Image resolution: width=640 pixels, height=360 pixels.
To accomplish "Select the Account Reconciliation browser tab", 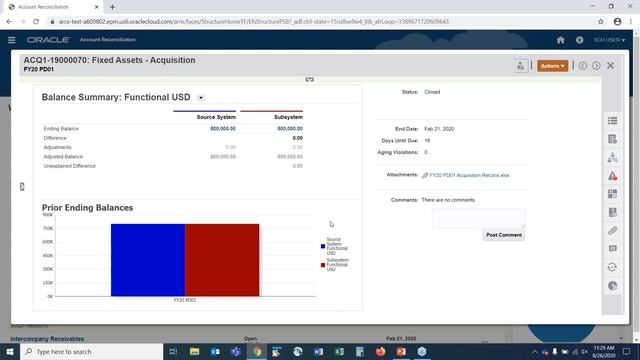I will (52, 7).
